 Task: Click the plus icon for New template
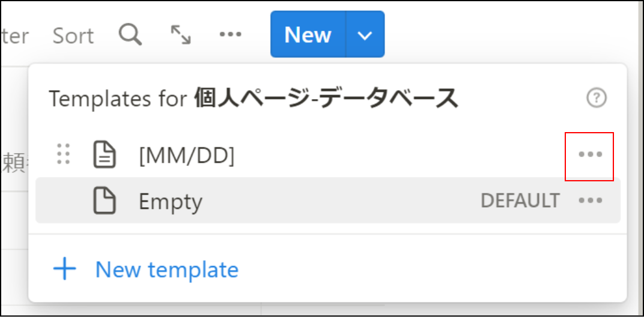pyautogui.click(x=64, y=269)
